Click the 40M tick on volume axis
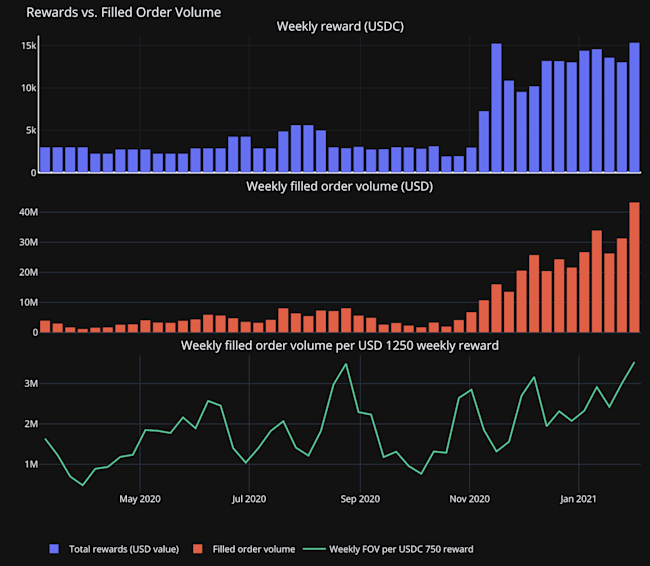 [x=28, y=212]
